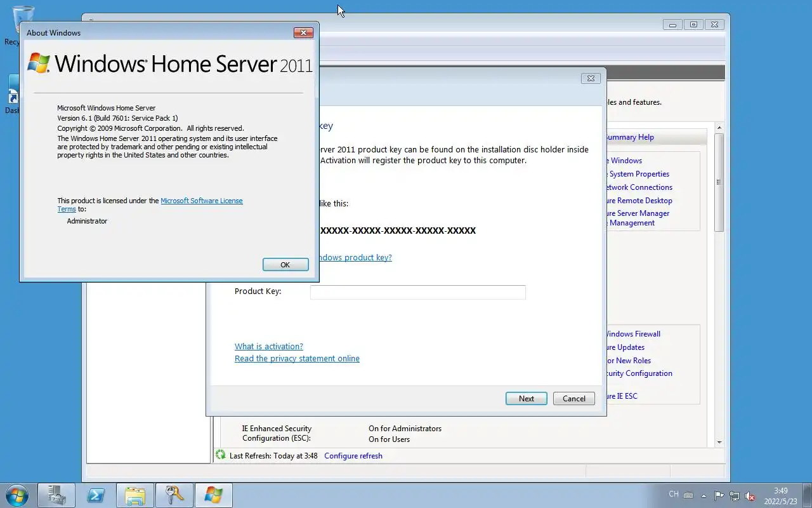The height and width of the screenshot is (508, 812).
Task: Open Security Configuration link in Server Manager
Action: [639, 373]
